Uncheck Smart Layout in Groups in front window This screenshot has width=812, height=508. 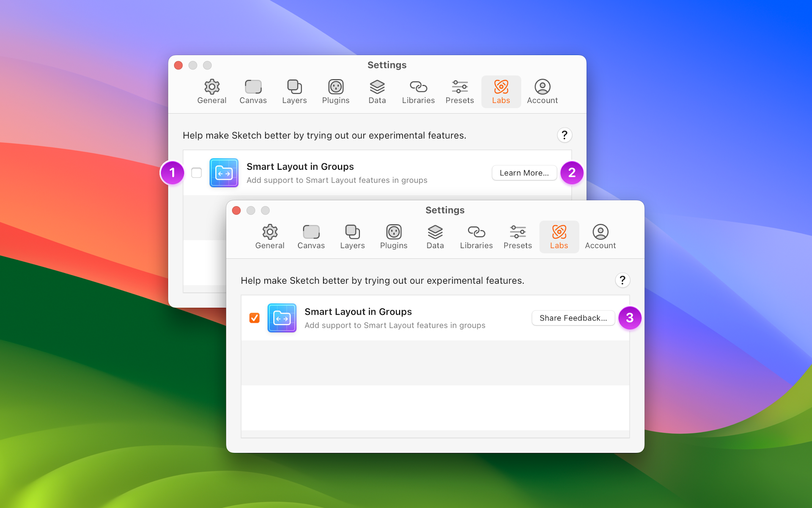coord(254,318)
